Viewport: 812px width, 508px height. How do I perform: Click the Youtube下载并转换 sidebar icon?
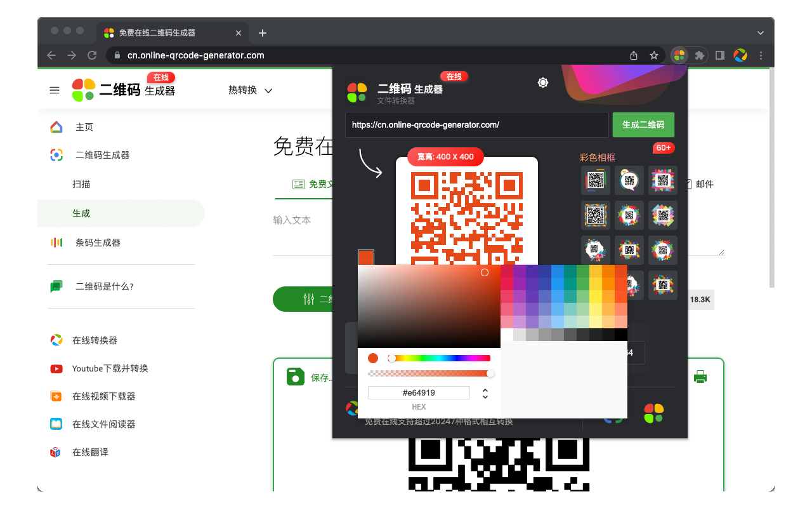(x=56, y=368)
